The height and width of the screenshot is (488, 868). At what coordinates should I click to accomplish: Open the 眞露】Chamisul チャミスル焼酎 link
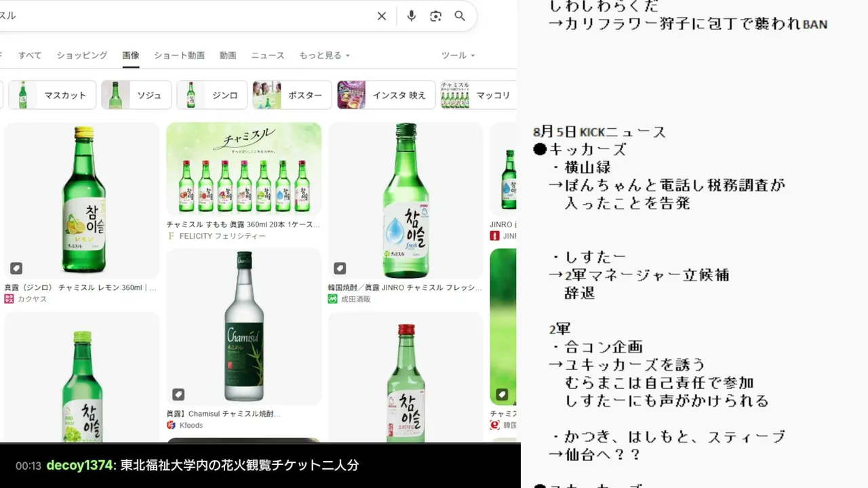pyautogui.click(x=223, y=413)
